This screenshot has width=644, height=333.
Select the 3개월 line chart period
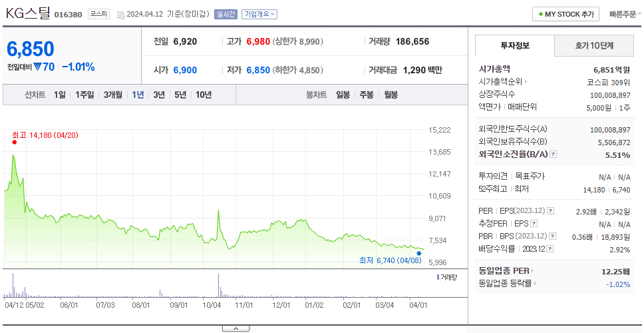(113, 95)
